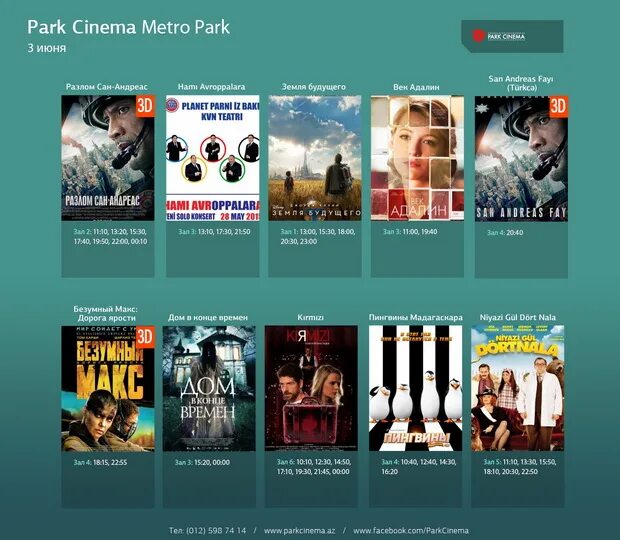Click the 3D badge on Безумный Макс poster
The height and width of the screenshot is (540, 620).
pos(145,337)
